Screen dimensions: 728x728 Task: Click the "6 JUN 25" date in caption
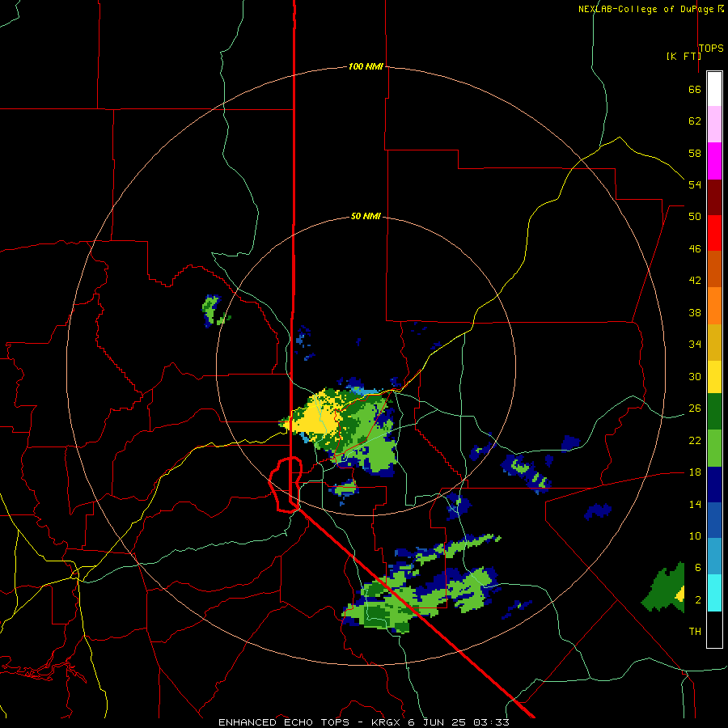coord(437,722)
